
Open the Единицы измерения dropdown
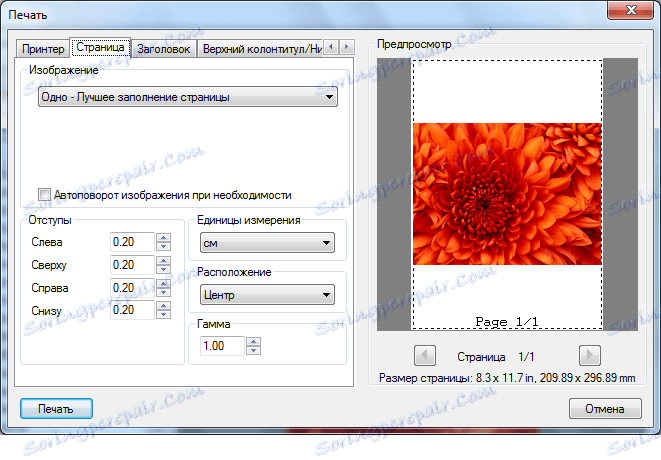coord(267,243)
